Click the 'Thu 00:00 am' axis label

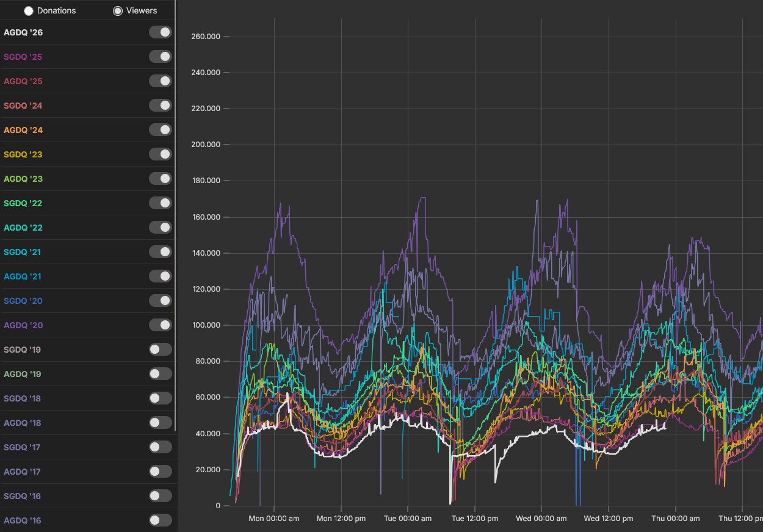click(x=676, y=519)
